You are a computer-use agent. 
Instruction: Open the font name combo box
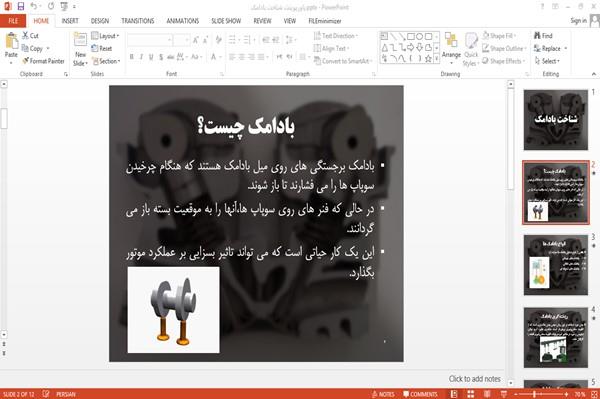pyautogui.click(x=149, y=40)
